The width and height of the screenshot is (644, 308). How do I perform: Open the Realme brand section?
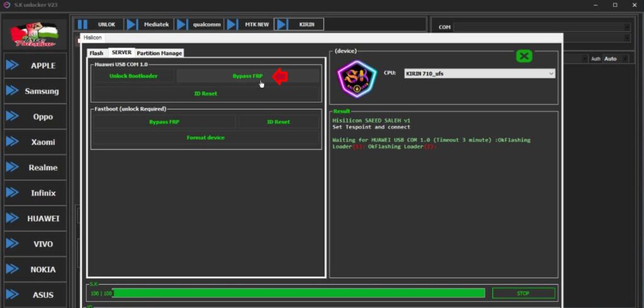pyautogui.click(x=35, y=168)
